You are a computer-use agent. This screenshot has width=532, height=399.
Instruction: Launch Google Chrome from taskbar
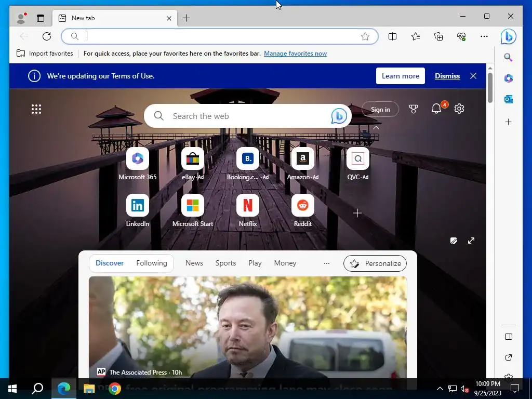[x=115, y=389]
